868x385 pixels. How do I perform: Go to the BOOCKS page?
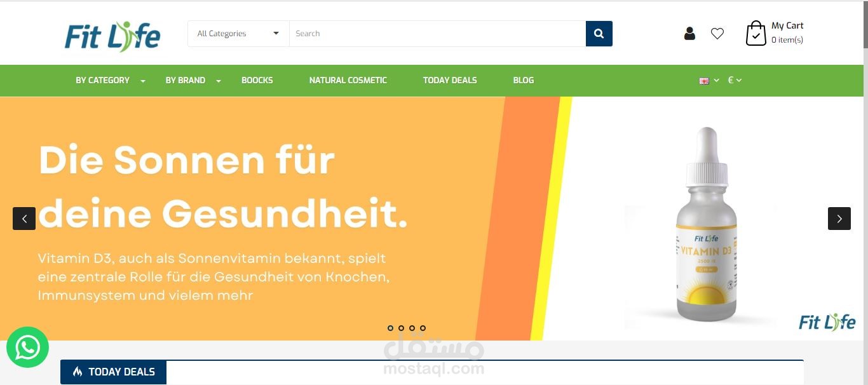[x=257, y=80]
